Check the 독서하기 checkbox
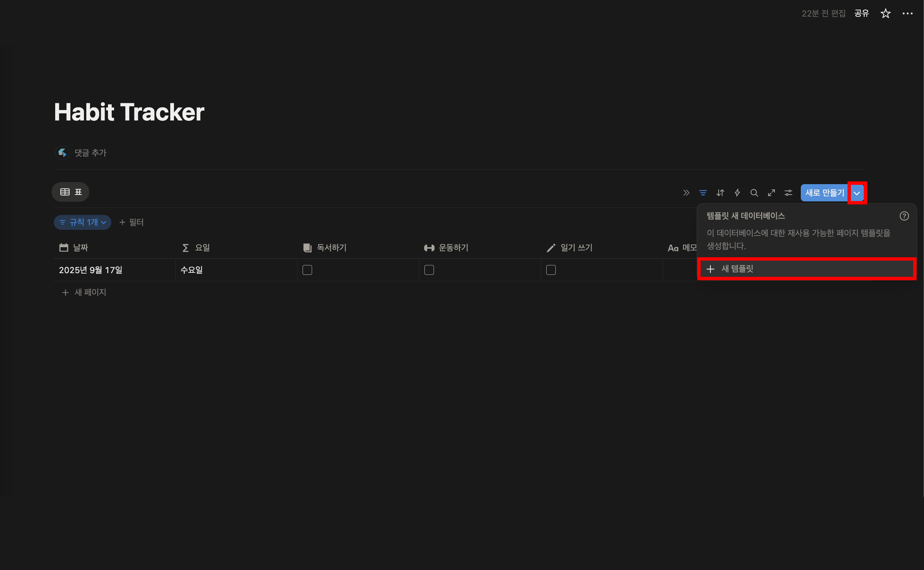Image resolution: width=924 pixels, height=570 pixels. tap(307, 270)
